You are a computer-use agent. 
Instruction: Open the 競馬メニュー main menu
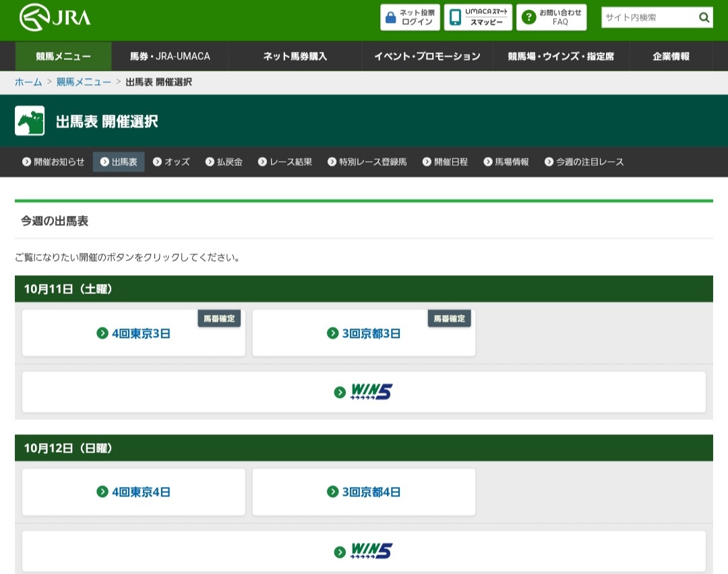[63, 56]
